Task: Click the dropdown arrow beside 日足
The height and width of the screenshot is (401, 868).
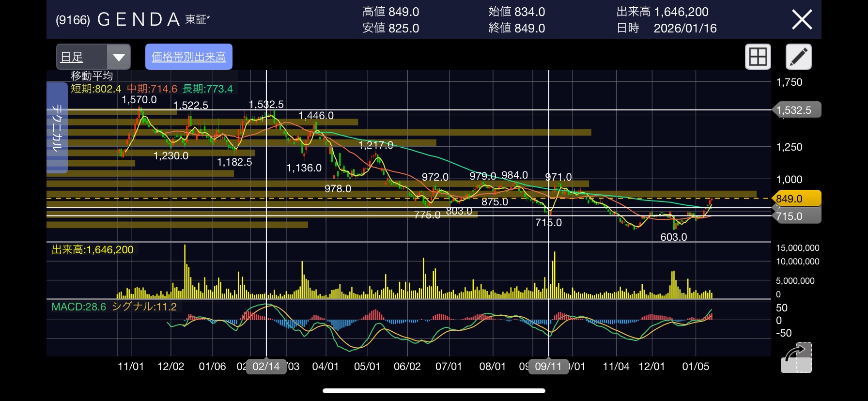Action: pos(119,58)
